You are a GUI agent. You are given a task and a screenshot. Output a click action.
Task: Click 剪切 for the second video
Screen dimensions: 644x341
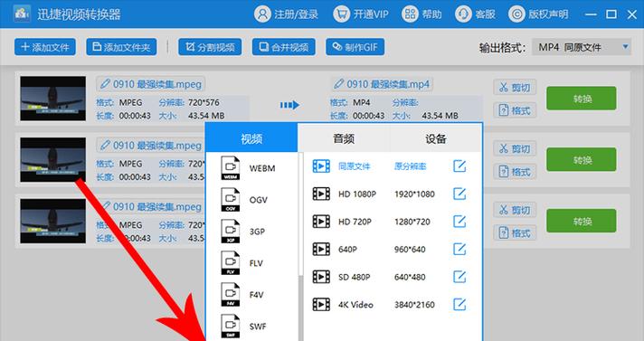click(515, 148)
